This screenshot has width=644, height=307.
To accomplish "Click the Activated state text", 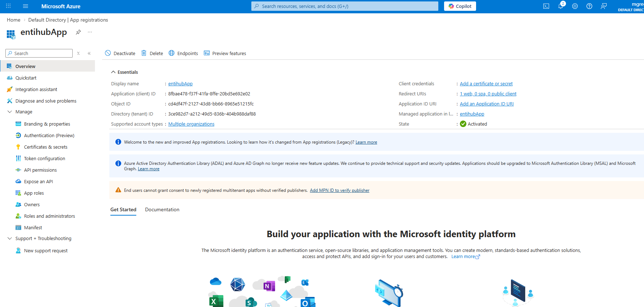I will [477, 124].
